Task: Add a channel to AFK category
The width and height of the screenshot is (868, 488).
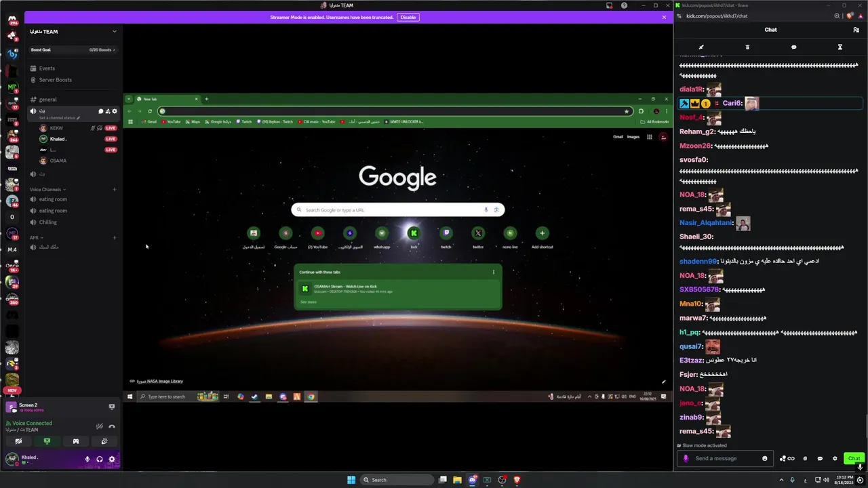Action: pos(115,238)
